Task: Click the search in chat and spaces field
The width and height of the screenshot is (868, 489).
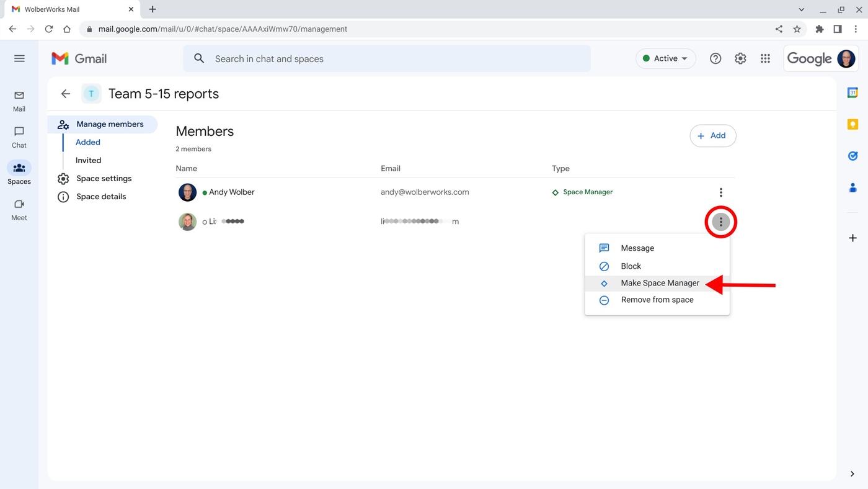Action: click(387, 58)
